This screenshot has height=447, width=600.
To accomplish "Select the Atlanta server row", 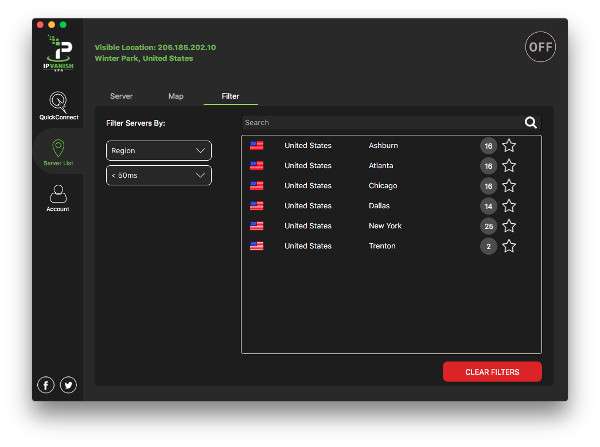I will (x=380, y=166).
